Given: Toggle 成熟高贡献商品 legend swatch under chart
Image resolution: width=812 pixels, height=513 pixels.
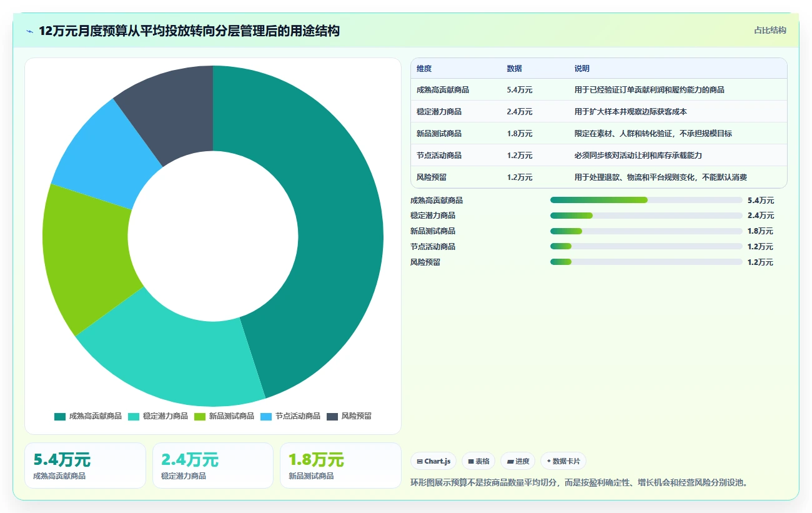Looking at the screenshot, I should click(60, 416).
